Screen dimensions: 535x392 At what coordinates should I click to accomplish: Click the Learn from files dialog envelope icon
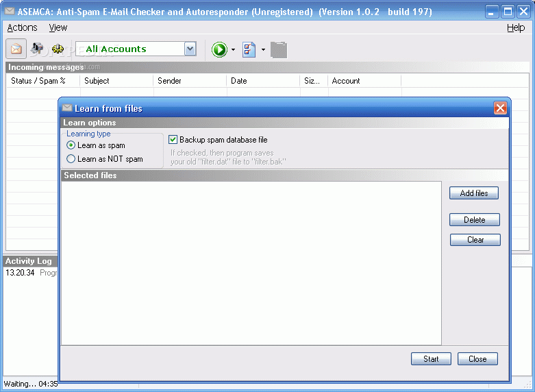[x=67, y=108]
